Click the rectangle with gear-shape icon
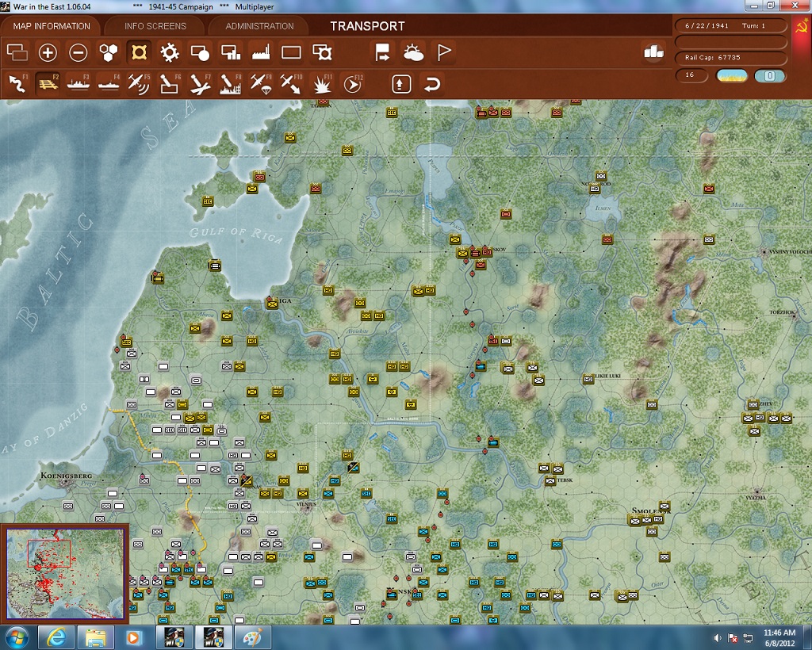This screenshot has height=650, width=812. click(x=322, y=52)
